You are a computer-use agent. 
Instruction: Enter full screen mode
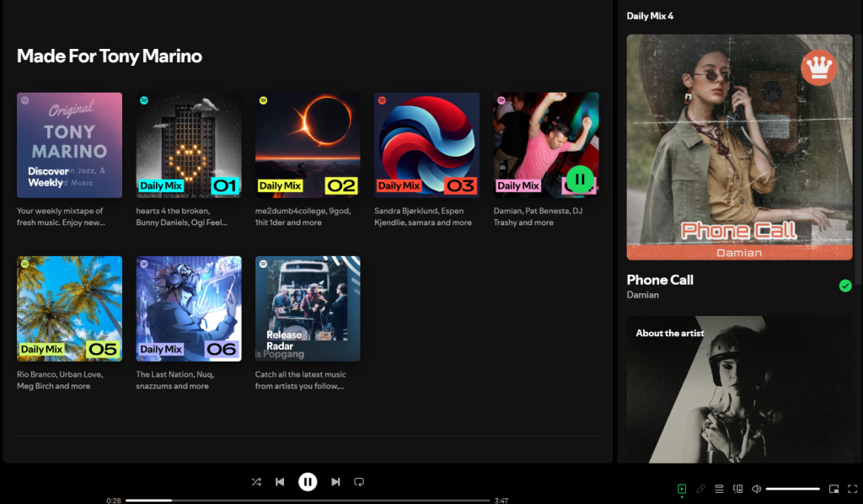[853, 489]
